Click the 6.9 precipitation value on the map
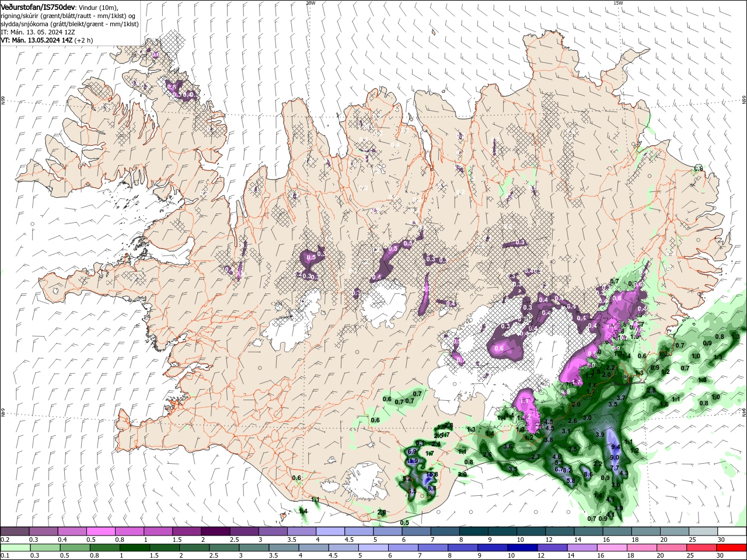 (x=411, y=452)
